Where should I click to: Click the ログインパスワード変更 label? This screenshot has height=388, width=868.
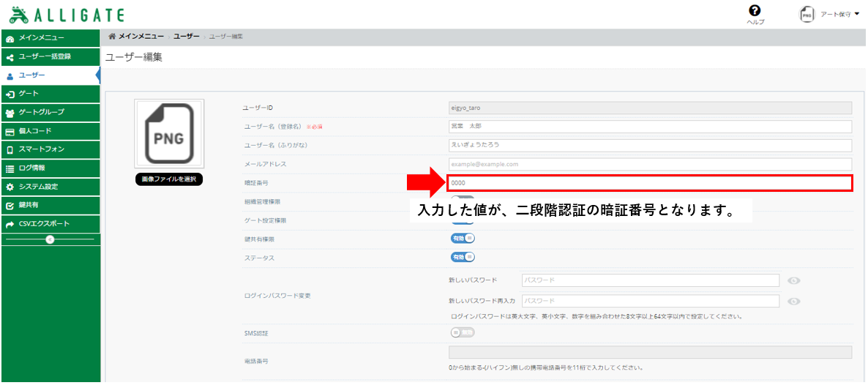pos(278,296)
